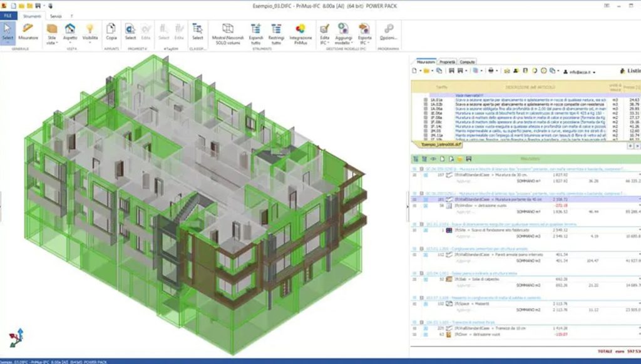This screenshot has width=641, height=364.
Task: Click the IfcDoor entity icon
Action: pyautogui.click(x=449, y=334)
